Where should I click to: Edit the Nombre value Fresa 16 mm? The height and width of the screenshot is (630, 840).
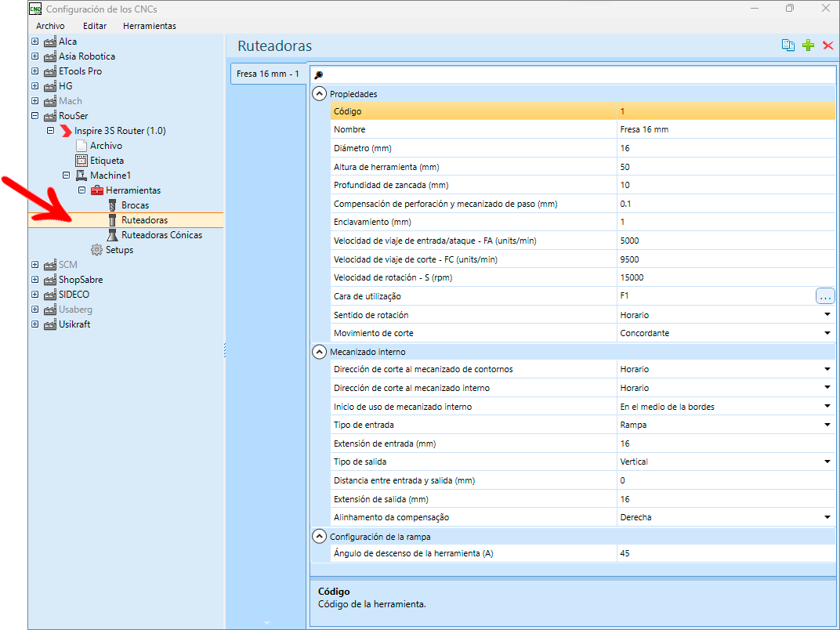726,129
